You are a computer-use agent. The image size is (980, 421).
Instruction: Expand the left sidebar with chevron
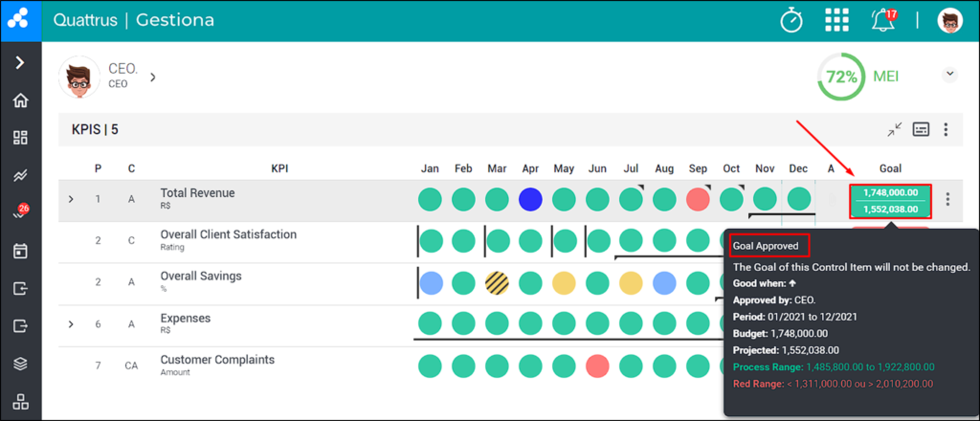pos(21,62)
